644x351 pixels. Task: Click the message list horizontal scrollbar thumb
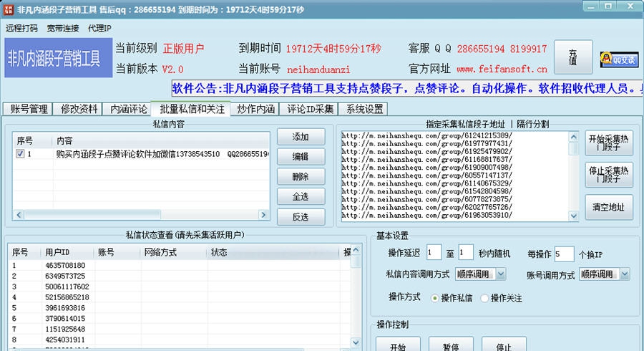tap(93, 215)
